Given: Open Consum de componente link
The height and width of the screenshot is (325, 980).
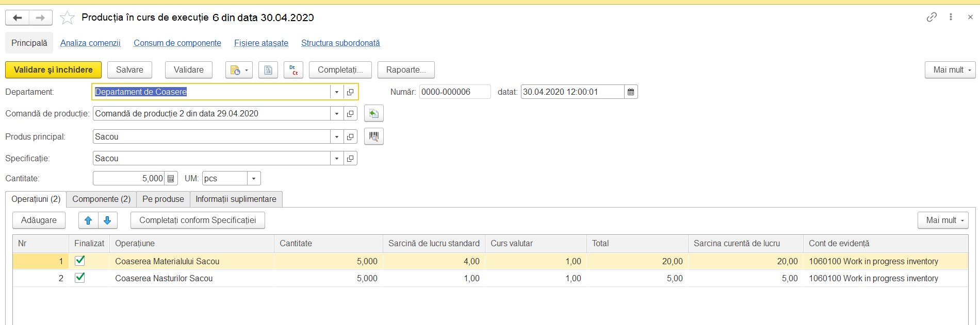Looking at the screenshot, I should (x=177, y=43).
